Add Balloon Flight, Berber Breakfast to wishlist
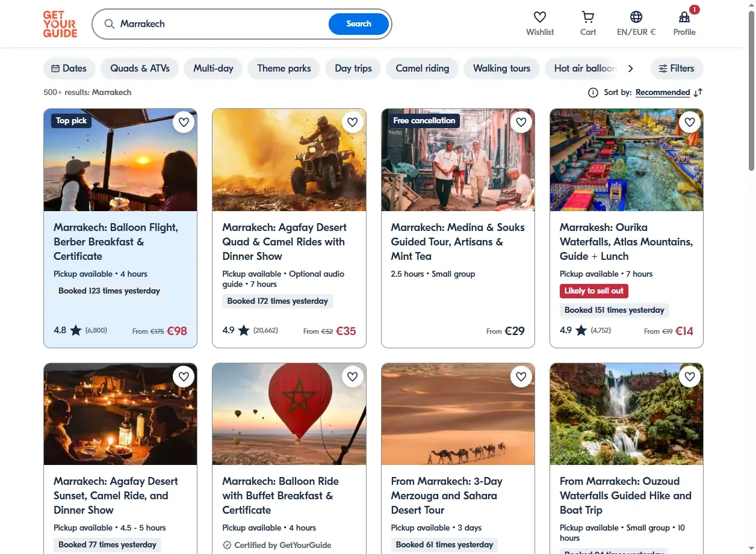This screenshot has height=554, width=756. [184, 122]
